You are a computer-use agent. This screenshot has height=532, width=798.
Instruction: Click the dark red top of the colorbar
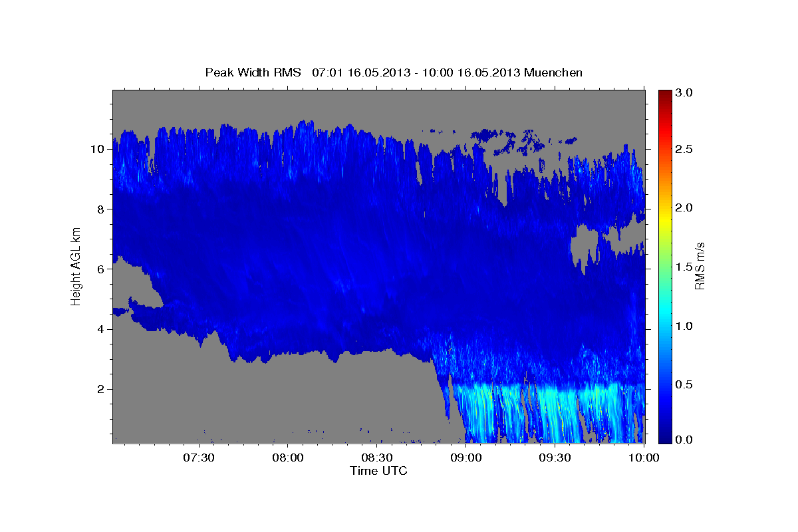pos(664,96)
